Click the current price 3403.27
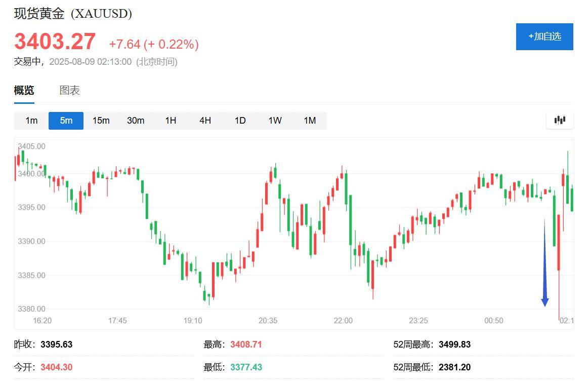Image resolution: width=588 pixels, height=383 pixels. (x=55, y=42)
